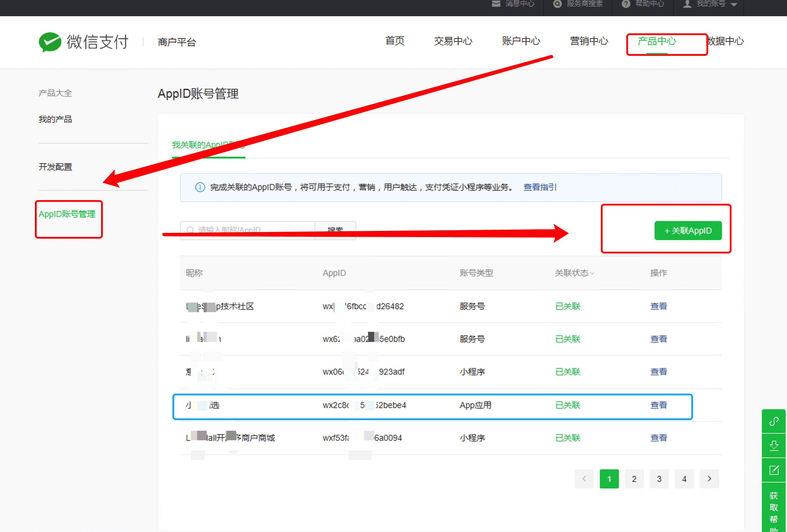The image size is (787, 532).
Task: Click the info icon in the blue notice
Action: pyautogui.click(x=200, y=187)
